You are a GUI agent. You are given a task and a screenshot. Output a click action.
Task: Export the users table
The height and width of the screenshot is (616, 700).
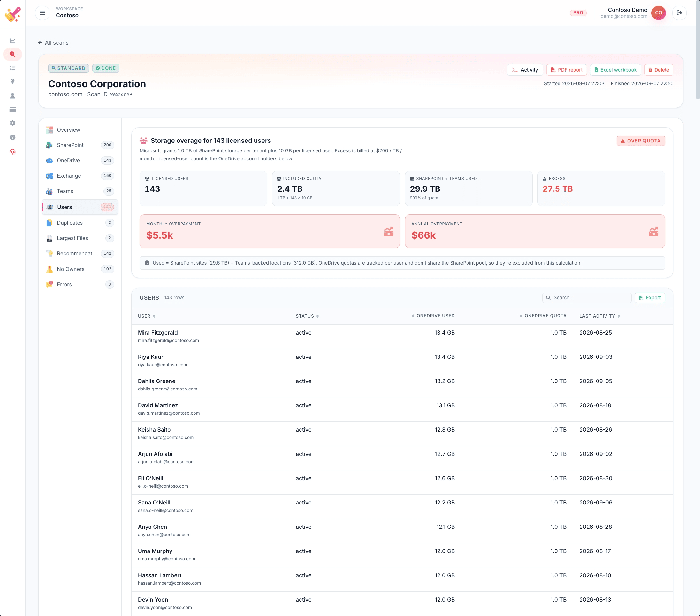650,298
